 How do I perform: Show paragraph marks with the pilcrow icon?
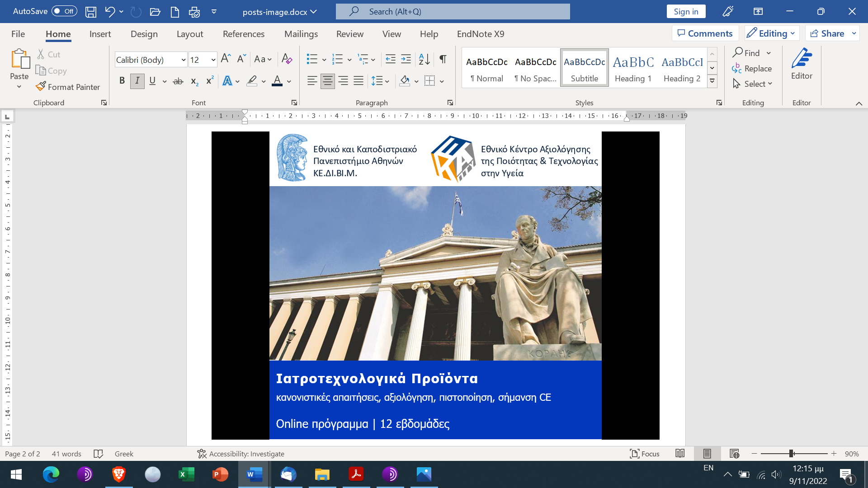(443, 59)
